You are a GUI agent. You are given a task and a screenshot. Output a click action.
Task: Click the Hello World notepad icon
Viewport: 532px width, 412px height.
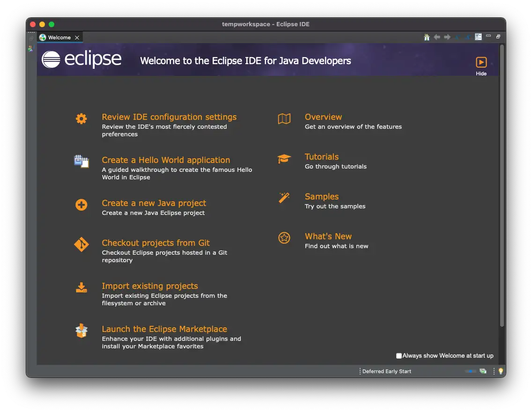81,161
